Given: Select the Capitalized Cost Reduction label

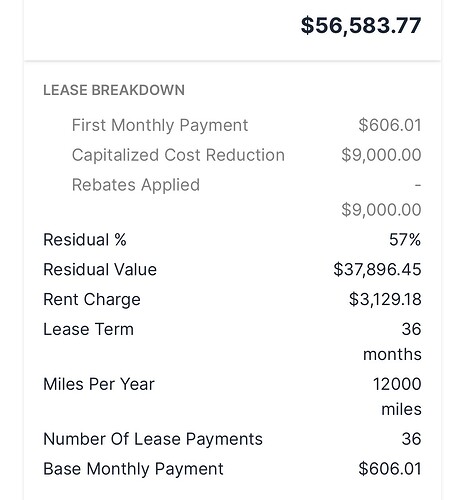Looking at the screenshot, I should 178,155.
